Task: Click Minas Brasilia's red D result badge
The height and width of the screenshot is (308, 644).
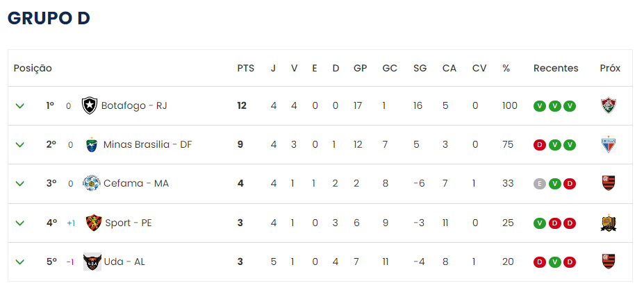Action: point(539,145)
